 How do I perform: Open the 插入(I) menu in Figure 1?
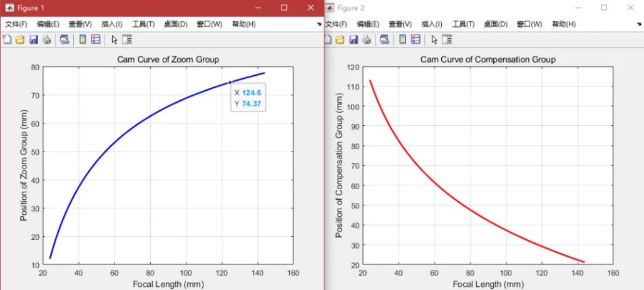point(112,24)
